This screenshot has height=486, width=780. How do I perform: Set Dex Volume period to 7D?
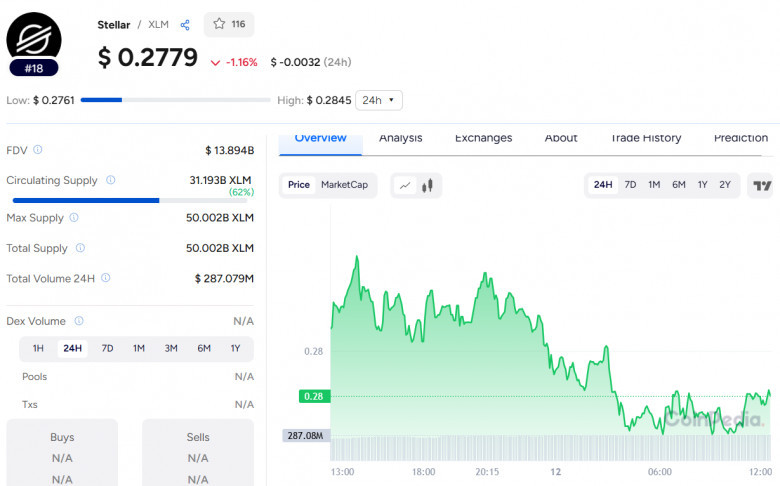pos(107,348)
